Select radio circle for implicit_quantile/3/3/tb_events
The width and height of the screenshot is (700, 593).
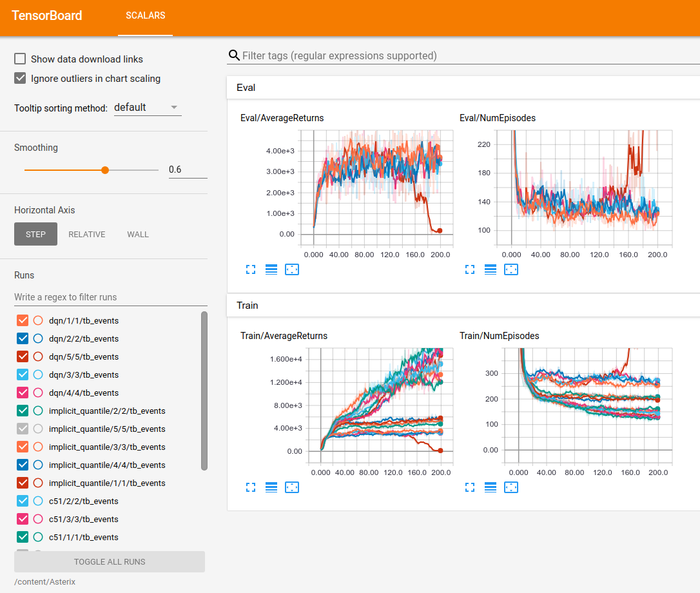pos(39,447)
